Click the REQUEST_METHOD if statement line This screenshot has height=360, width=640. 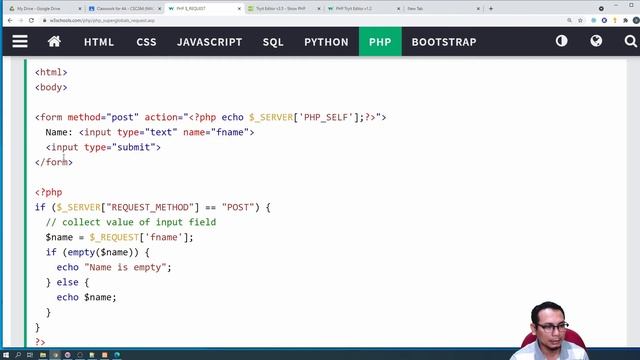pyautogui.click(x=153, y=207)
